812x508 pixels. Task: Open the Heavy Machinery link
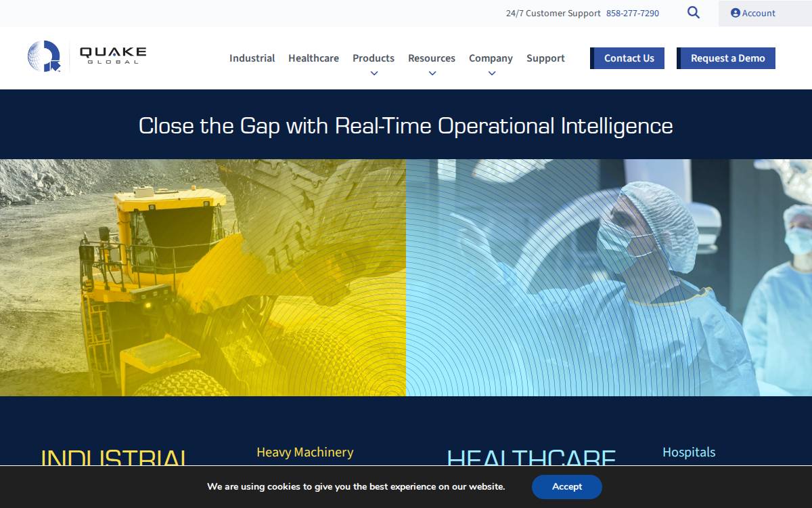(305, 452)
